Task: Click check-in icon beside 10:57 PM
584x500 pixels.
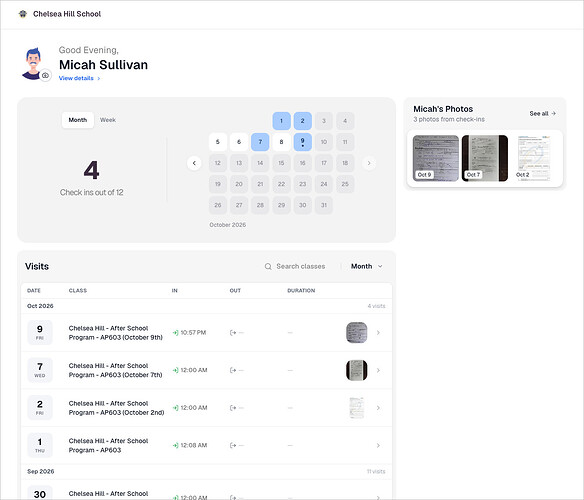Action: pyautogui.click(x=175, y=333)
